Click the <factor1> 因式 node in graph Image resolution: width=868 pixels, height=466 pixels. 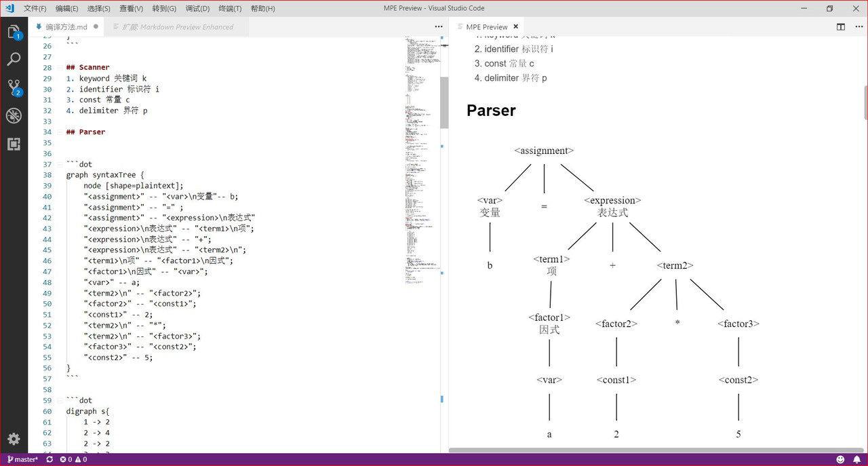point(549,324)
